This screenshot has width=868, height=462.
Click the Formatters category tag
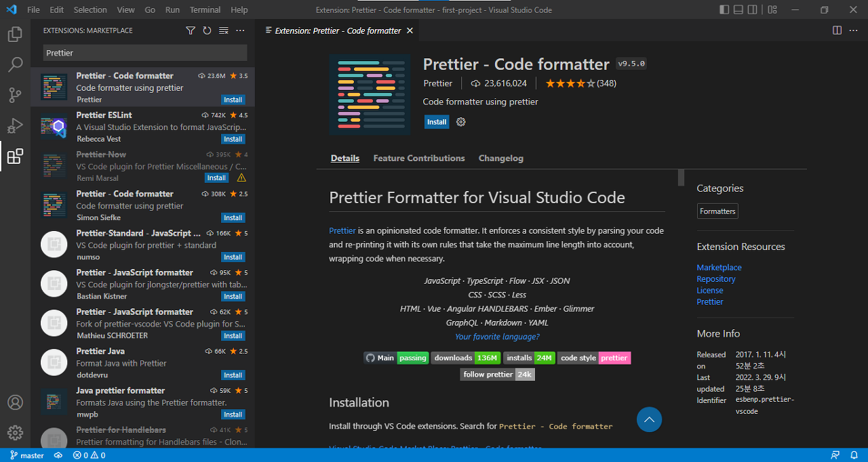point(717,211)
